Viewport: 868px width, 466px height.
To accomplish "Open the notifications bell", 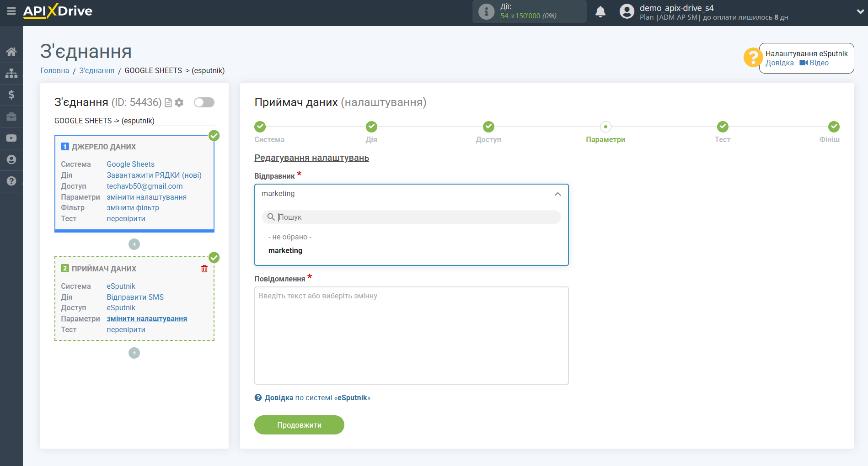I will (600, 11).
